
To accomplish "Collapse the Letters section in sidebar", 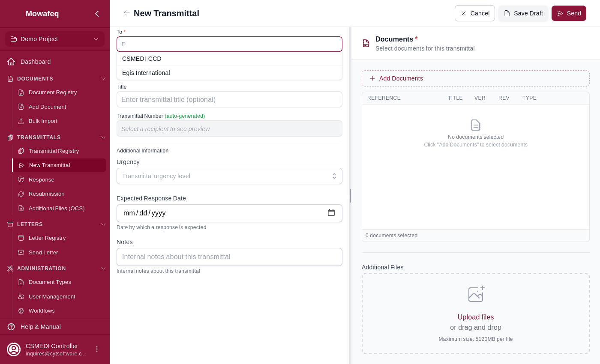I will [103, 224].
